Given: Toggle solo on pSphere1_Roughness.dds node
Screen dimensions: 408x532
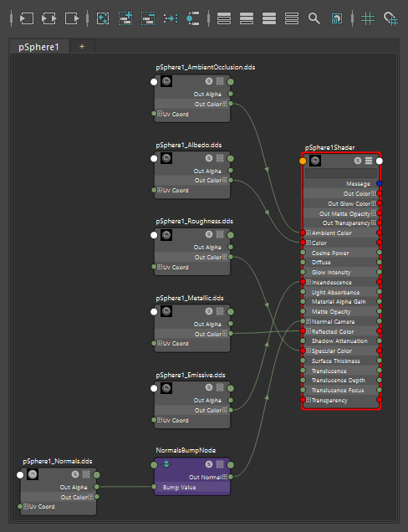Looking at the screenshot, I should [209, 234].
